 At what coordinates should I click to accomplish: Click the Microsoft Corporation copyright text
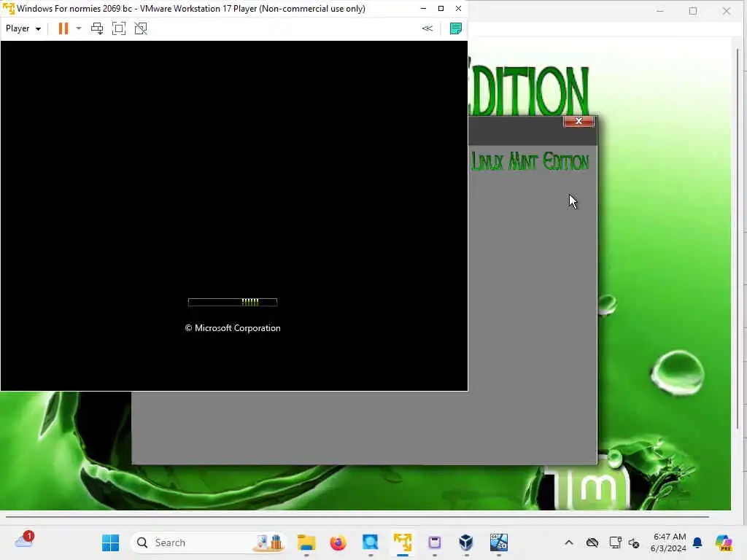point(233,328)
